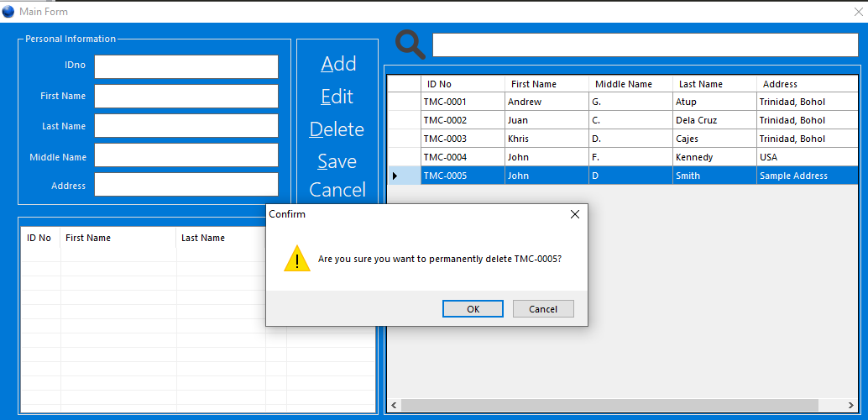The image size is (868, 420).
Task: Cancel the delete confirmation dialog
Action: [543, 308]
